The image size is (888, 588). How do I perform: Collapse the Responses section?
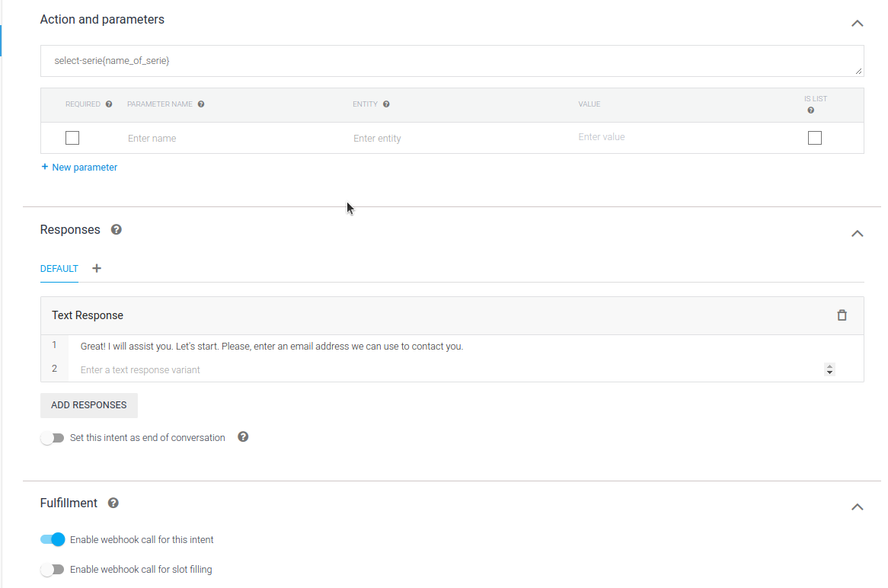point(857,234)
